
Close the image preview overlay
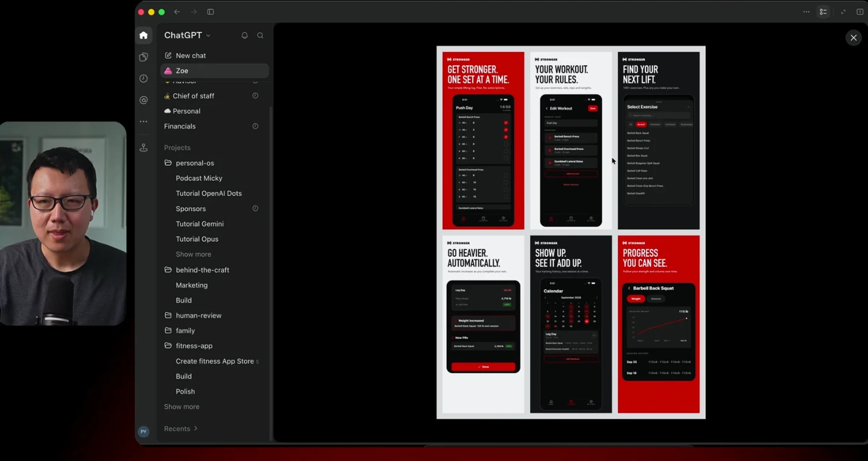pos(854,38)
